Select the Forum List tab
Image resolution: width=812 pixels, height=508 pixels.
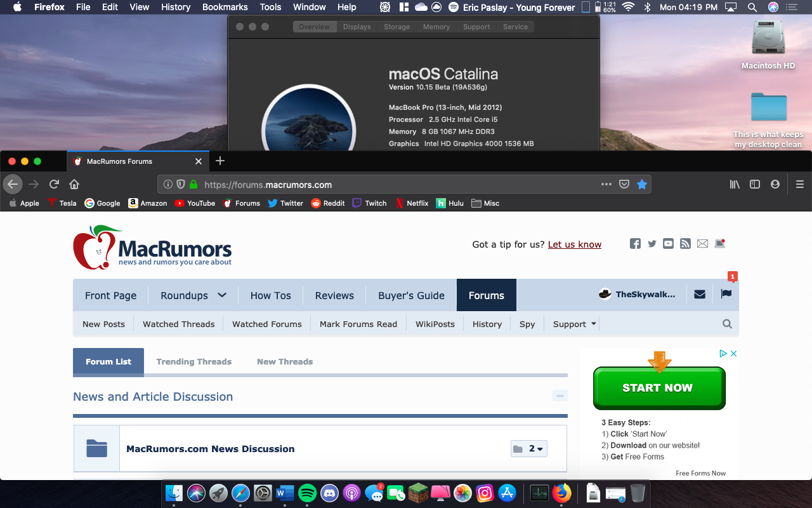click(x=108, y=361)
